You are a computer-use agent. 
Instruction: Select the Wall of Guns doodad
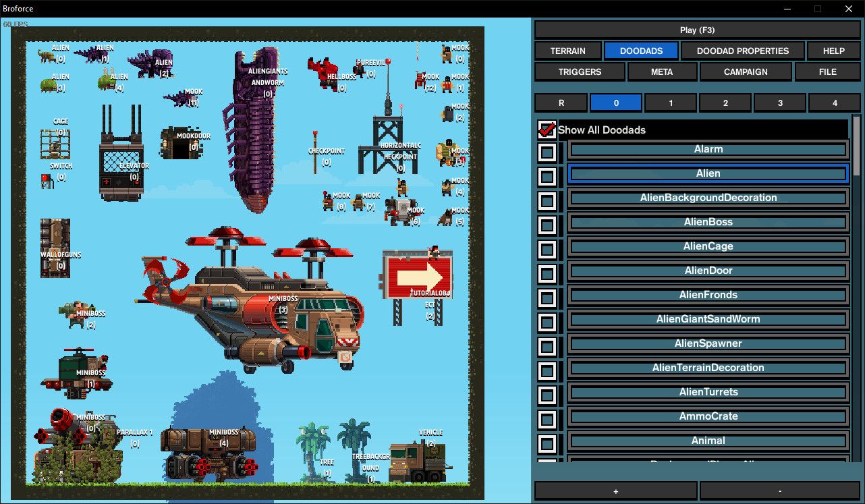click(55, 248)
